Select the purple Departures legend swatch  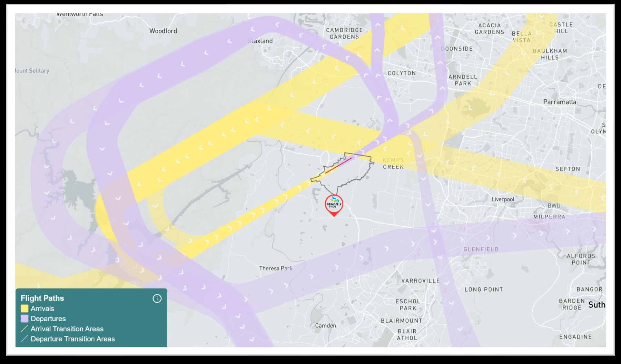[x=24, y=318]
